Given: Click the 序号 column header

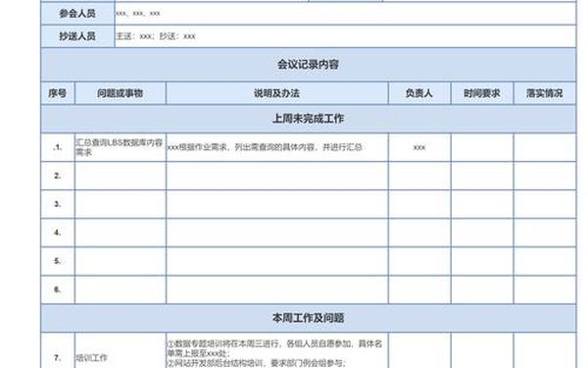Looking at the screenshot, I should (x=58, y=93).
